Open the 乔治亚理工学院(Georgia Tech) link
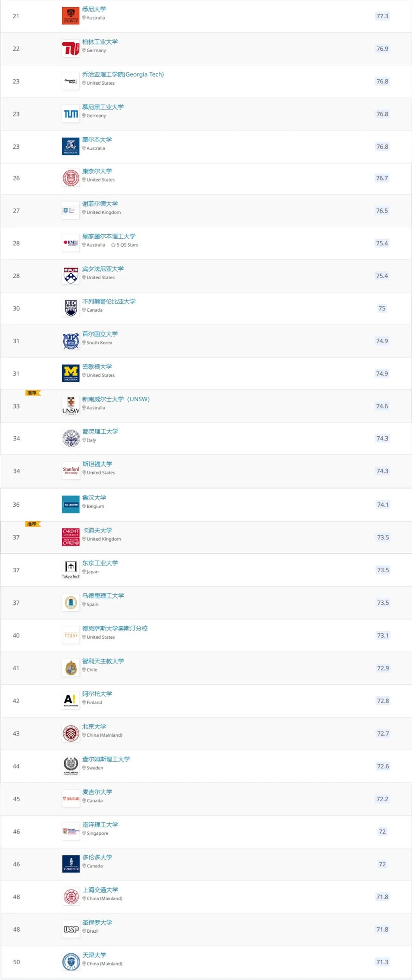Image resolution: width=412 pixels, height=980 pixels. coord(123,74)
